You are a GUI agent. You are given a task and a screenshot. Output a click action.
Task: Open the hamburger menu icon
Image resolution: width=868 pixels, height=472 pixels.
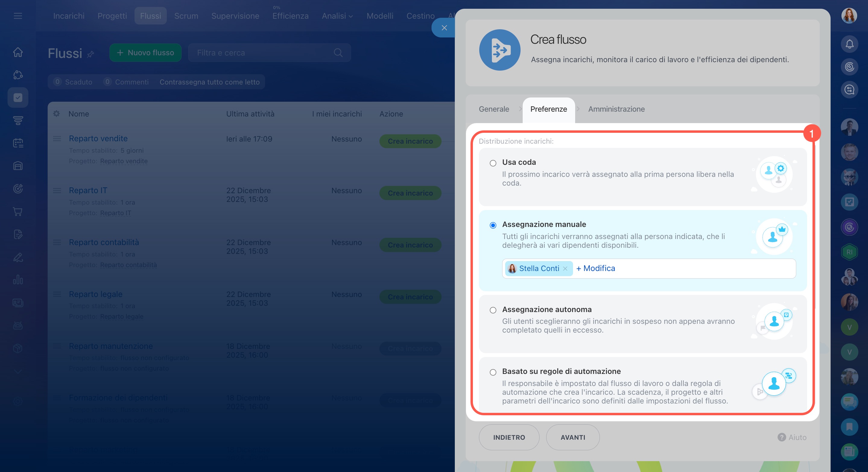[18, 16]
